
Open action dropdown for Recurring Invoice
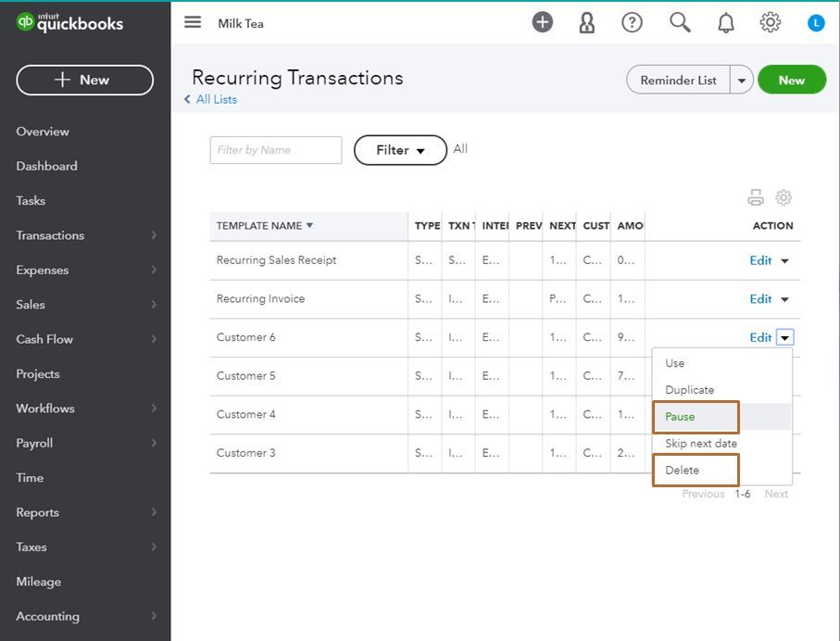[784, 299]
